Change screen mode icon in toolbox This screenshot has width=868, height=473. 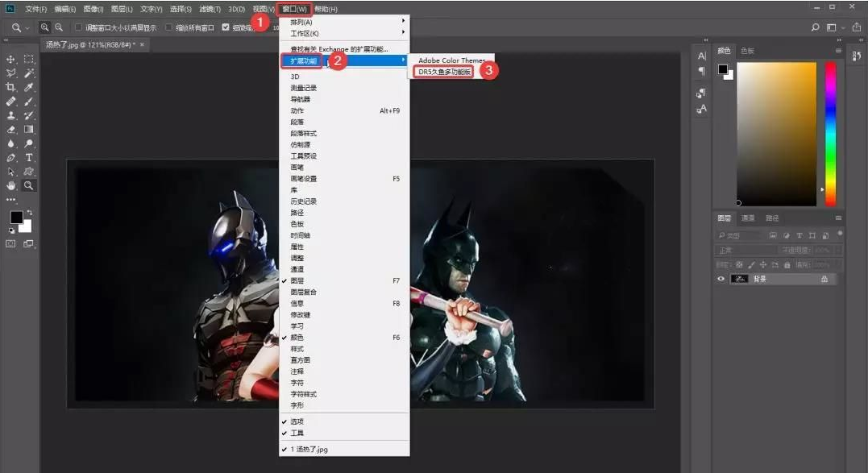coord(28,243)
